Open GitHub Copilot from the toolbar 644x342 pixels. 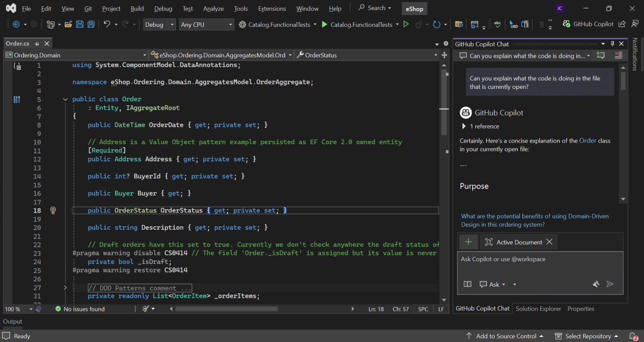pos(588,24)
